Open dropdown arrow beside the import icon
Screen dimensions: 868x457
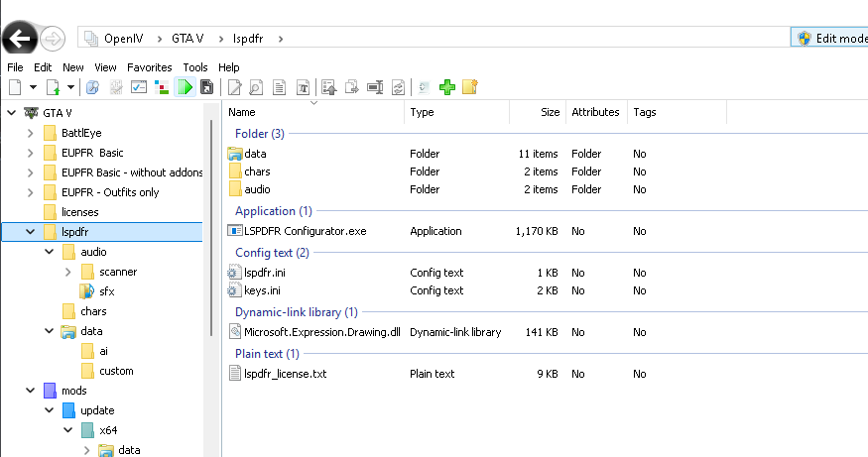pos(70,87)
